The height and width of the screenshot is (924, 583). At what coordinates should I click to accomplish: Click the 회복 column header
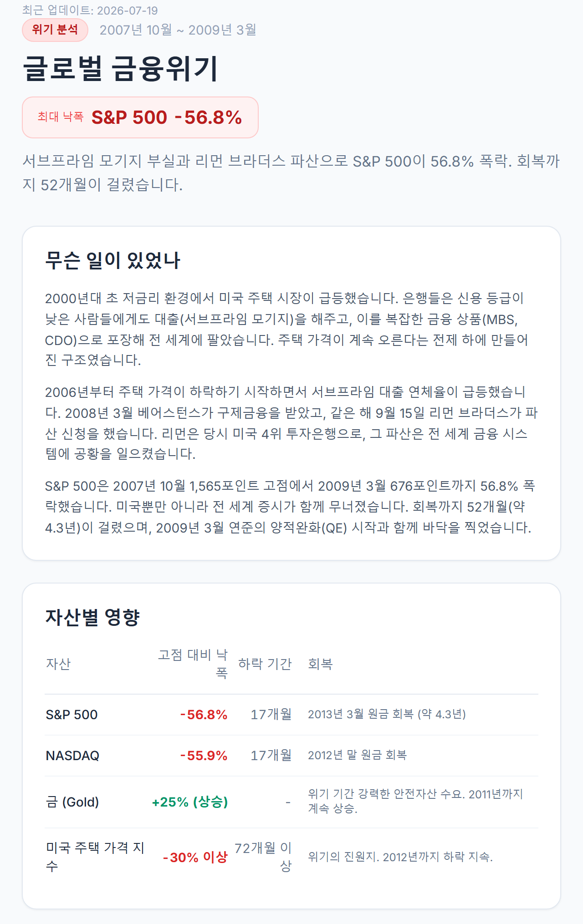tap(320, 664)
